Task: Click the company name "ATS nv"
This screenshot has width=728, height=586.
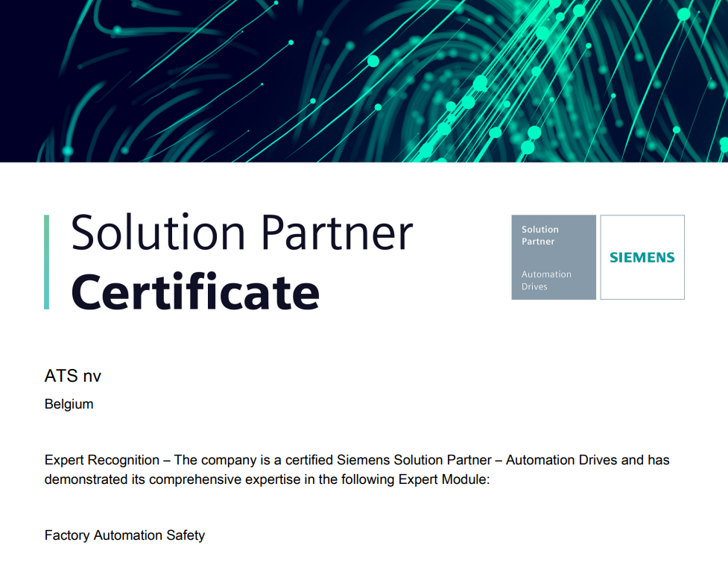Action: [73, 377]
